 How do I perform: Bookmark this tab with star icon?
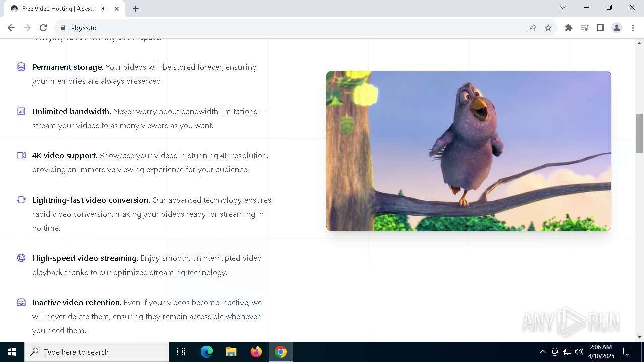click(548, 28)
